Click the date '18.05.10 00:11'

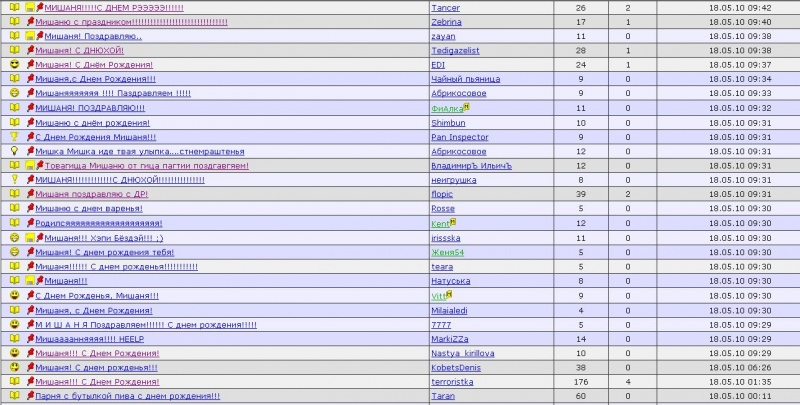click(740, 396)
